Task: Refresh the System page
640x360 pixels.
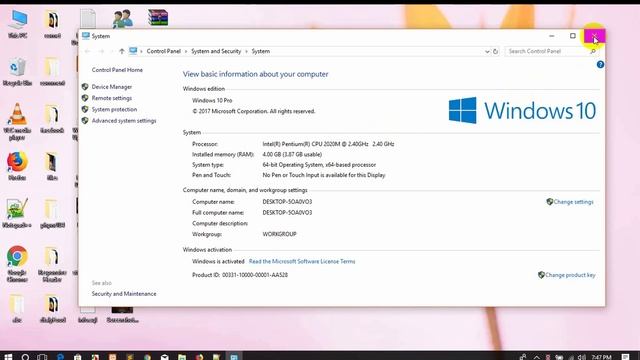Action: coord(496,51)
